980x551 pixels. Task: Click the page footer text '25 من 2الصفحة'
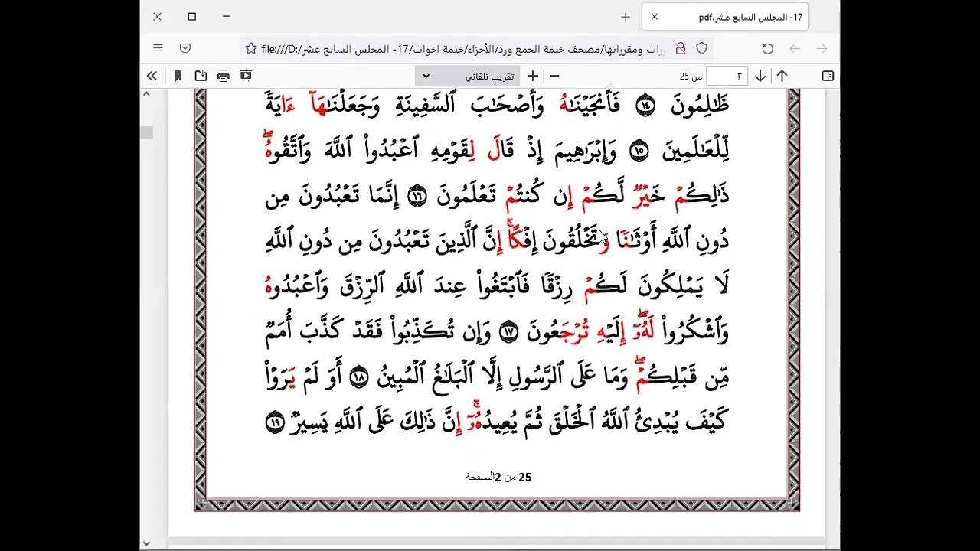coord(498,477)
